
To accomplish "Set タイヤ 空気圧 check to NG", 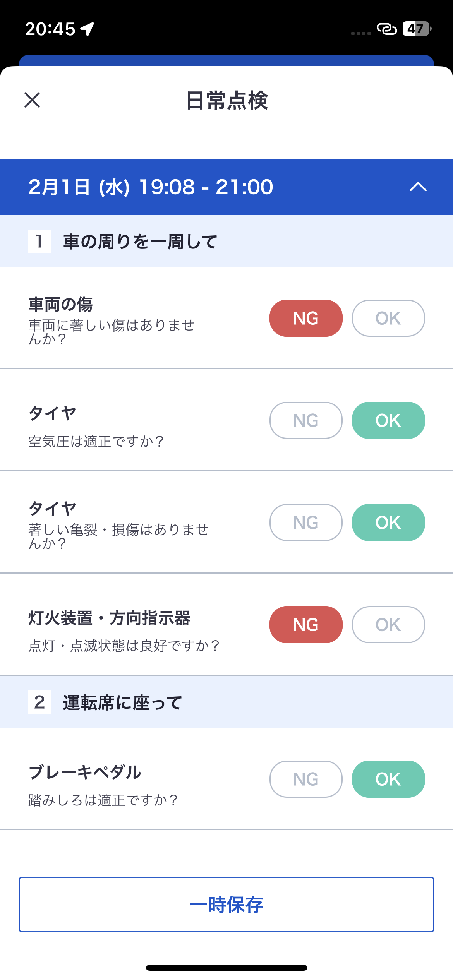I will pos(306,420).
